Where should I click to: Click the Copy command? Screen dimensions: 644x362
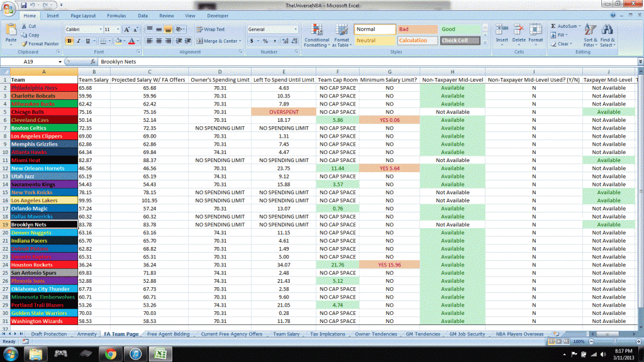[30, 35]
